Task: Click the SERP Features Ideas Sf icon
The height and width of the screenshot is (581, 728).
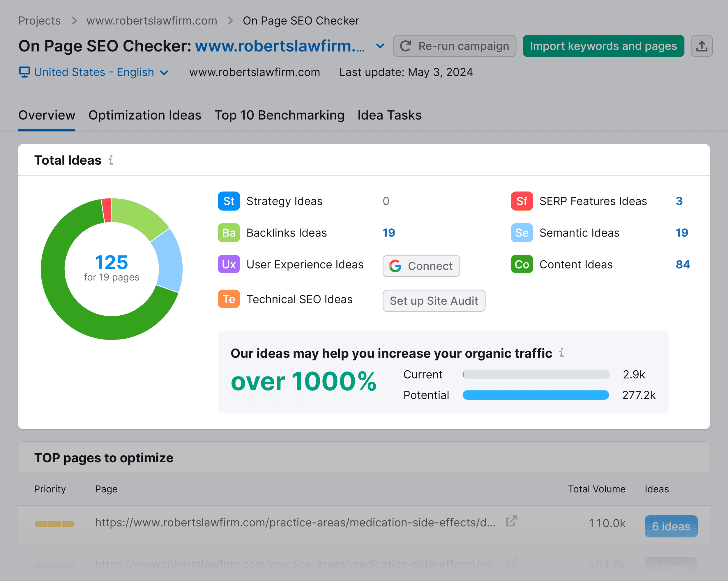Action: (x=522, y=201)
